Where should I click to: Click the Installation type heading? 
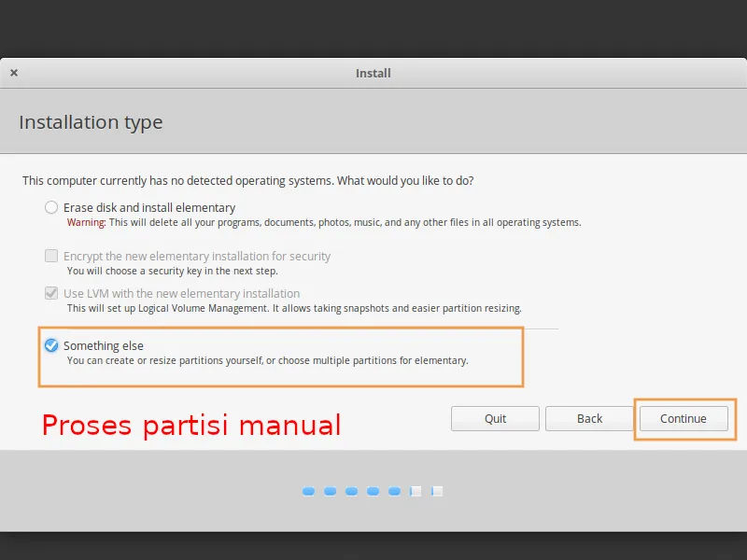point(91,122)
